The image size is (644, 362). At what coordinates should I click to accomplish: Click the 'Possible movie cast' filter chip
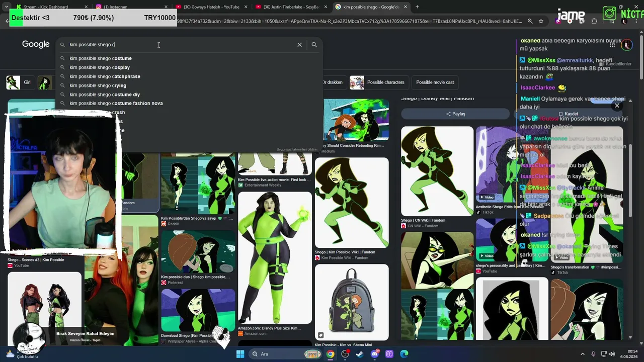435,82
